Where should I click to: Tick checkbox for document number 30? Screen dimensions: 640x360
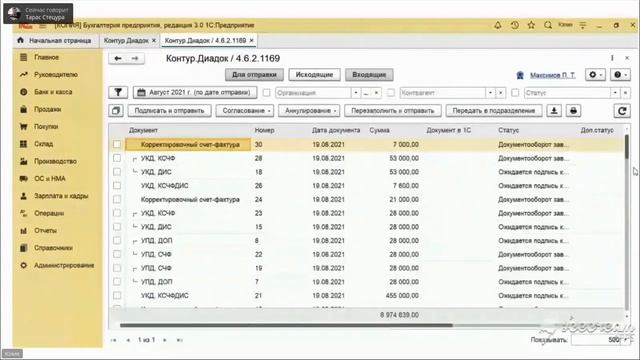coord(117,144)
